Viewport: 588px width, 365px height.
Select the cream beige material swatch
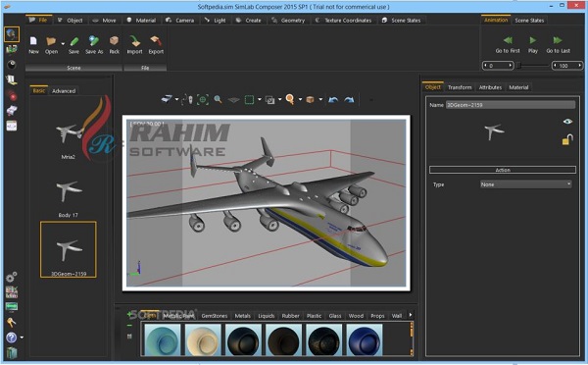point(203,340)
